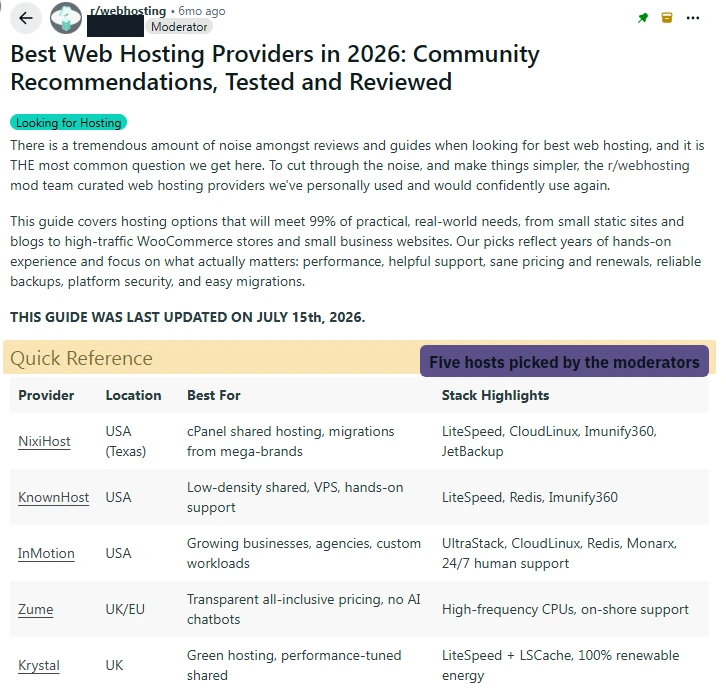Image resolution: width=726 pixels, height=694 pixels.
Task: Open the KnownHost provider link
Action: point(54,497)
